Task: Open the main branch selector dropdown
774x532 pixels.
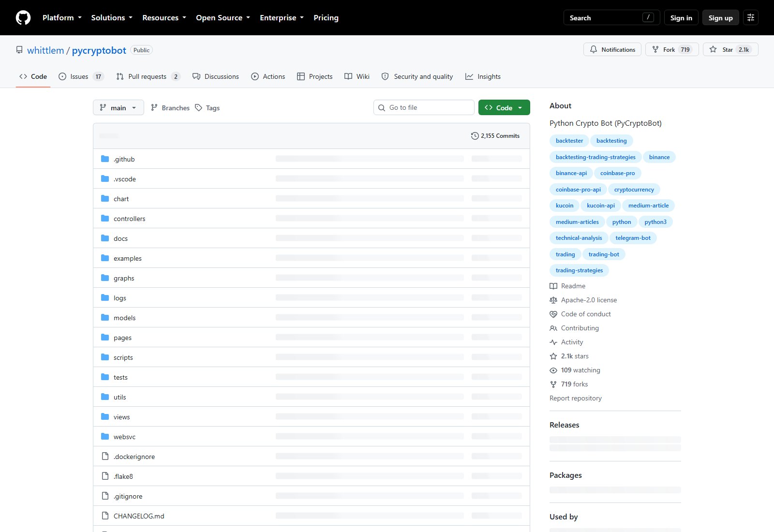Action: click(119, 107)
